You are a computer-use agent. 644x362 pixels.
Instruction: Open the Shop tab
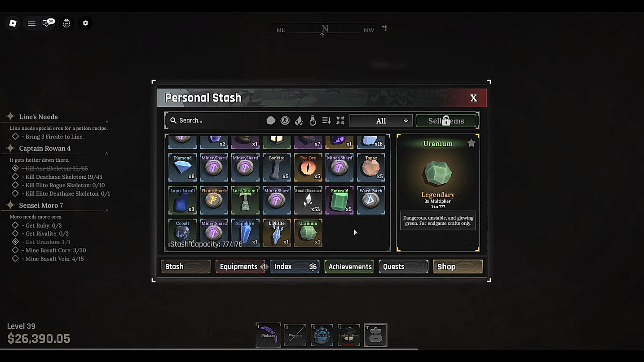tap(458, 266)
